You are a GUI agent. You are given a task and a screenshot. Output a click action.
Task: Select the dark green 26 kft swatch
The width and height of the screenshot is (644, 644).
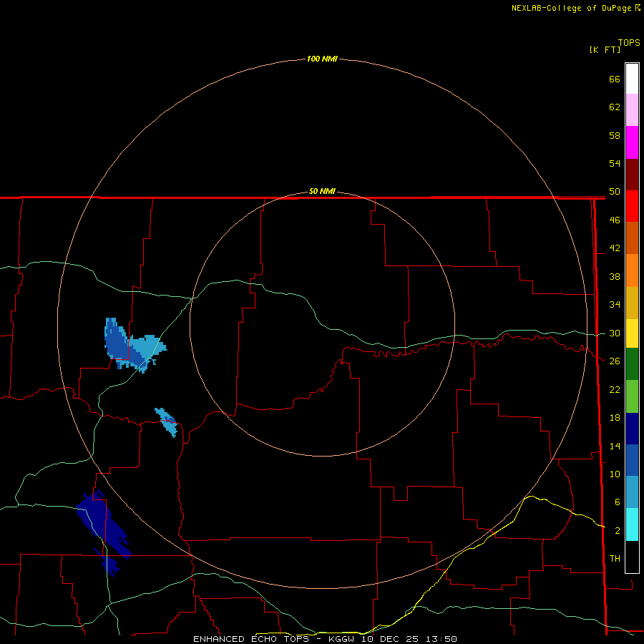[632, 364]
